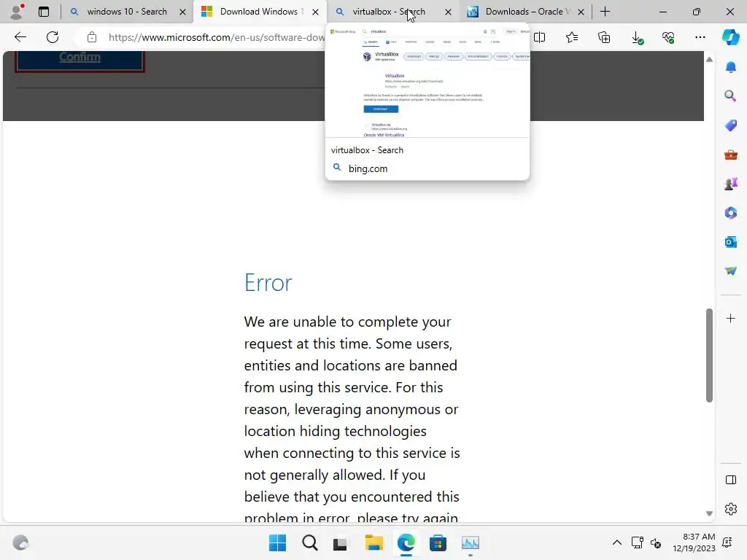Show Downloads panel
This screenshot has width=747, height=560.
[x=636, y=37]
